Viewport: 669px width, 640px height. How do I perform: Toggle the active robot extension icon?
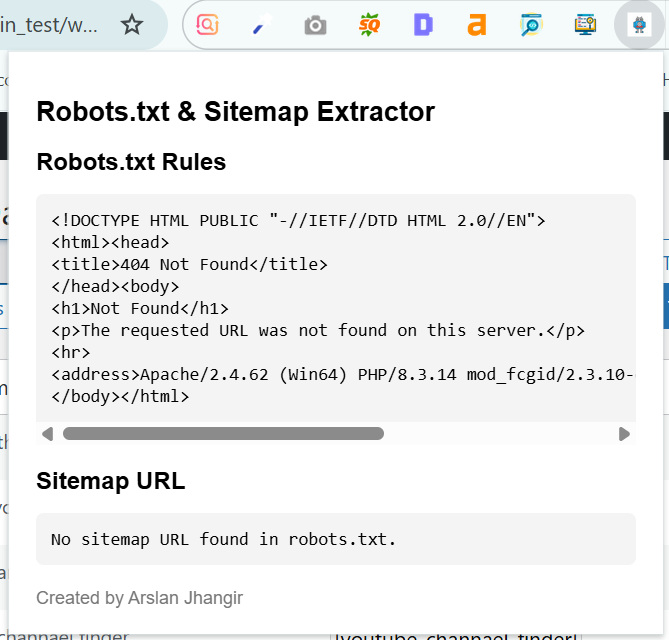click(x=639, y=25)
